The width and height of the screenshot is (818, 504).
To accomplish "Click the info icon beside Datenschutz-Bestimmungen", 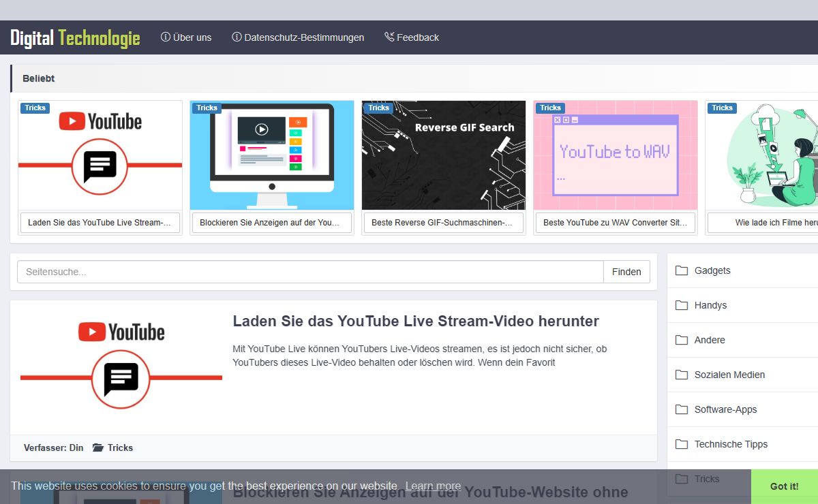I will (237, 37).
